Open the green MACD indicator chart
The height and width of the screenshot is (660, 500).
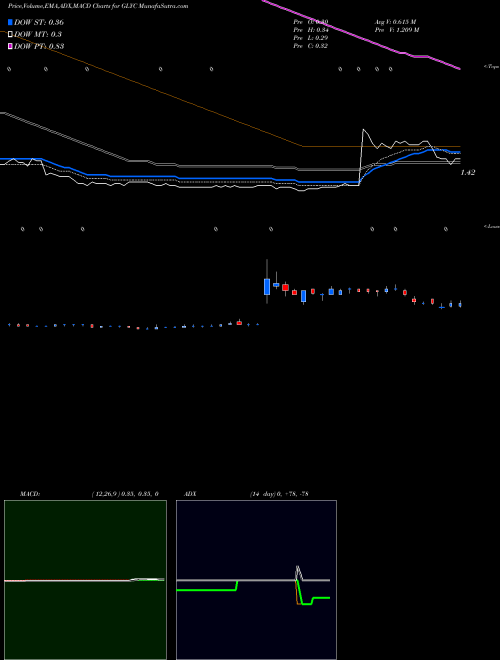click(x=85, y=580)
